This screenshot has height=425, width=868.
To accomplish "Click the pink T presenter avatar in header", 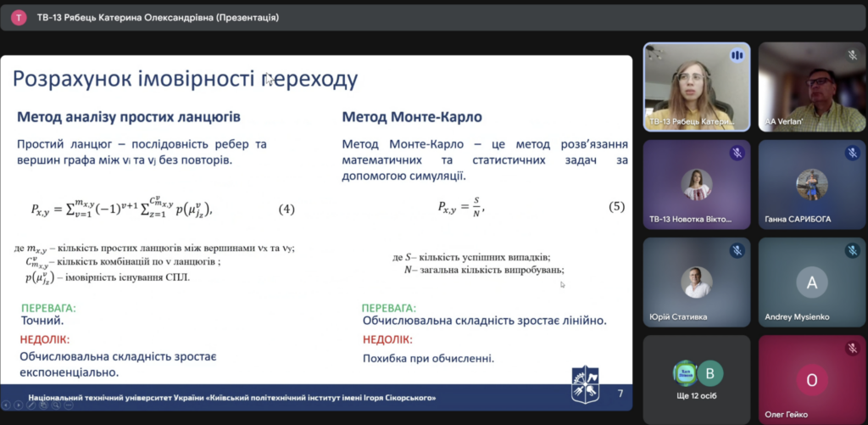I will (19, 18).
